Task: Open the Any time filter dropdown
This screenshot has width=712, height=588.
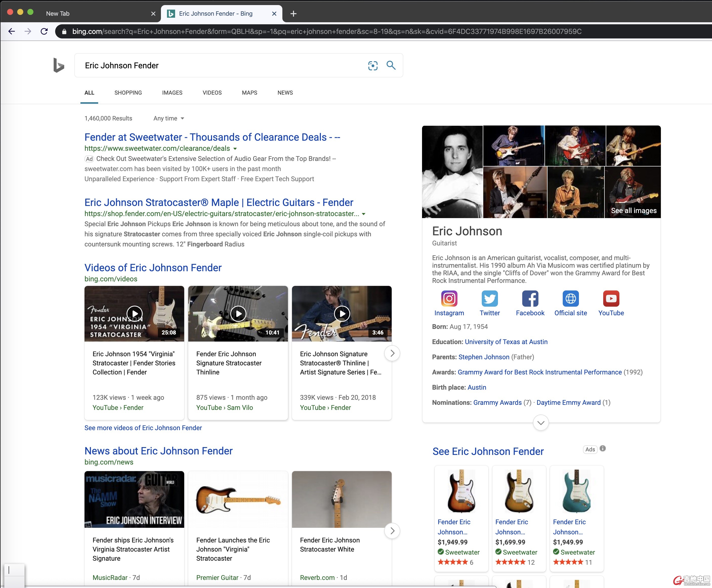Action: 169,118
